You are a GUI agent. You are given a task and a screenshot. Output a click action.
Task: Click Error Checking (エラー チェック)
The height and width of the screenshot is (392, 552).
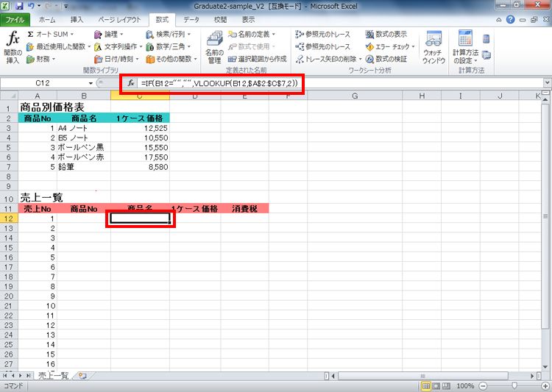coord(390,46)
